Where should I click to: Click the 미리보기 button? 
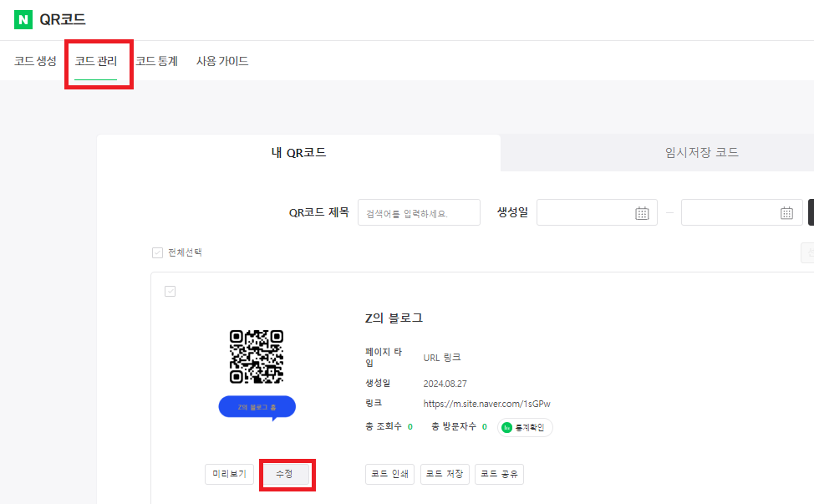click(230, 474)
